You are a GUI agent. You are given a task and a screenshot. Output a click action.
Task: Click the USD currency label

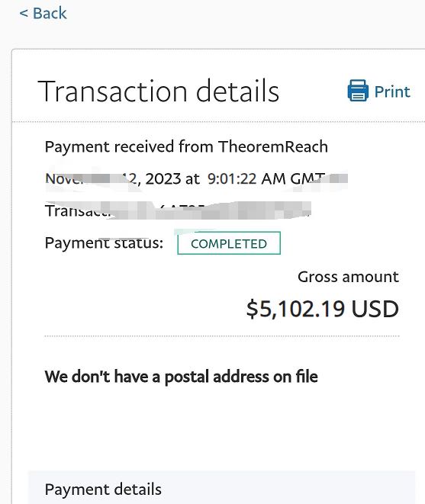pyautogui.click(x=375, y=309)
